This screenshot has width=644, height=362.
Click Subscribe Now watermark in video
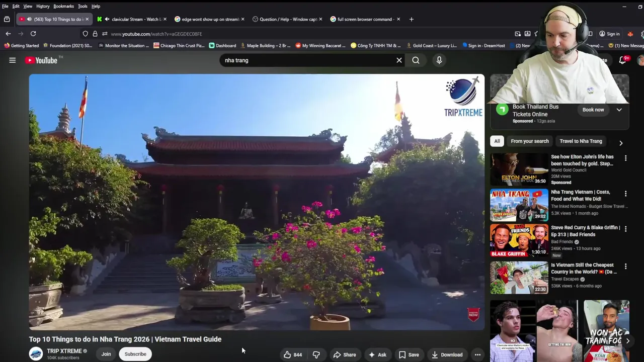point(473,315)
